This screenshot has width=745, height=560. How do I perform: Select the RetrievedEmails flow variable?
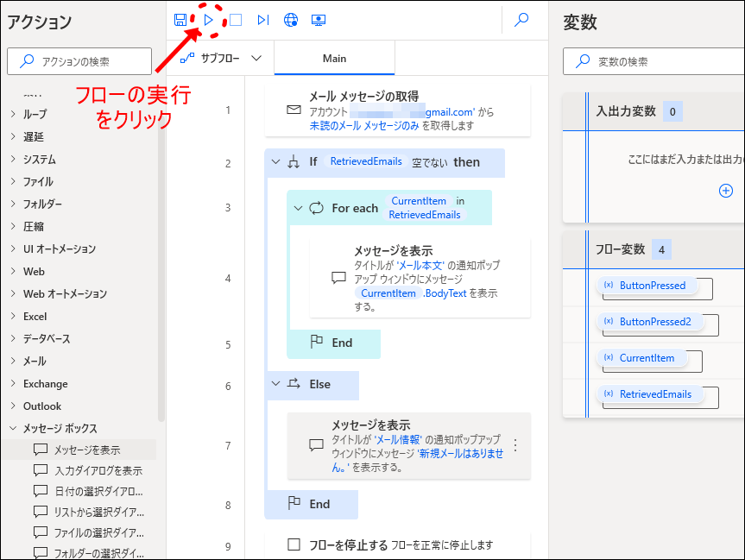tap(650, 393)
